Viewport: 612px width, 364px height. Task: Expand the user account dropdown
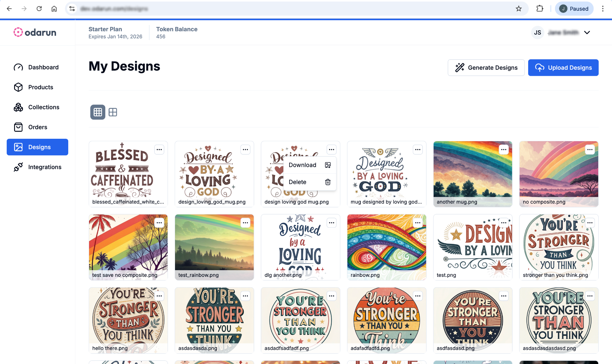point(587,32)
